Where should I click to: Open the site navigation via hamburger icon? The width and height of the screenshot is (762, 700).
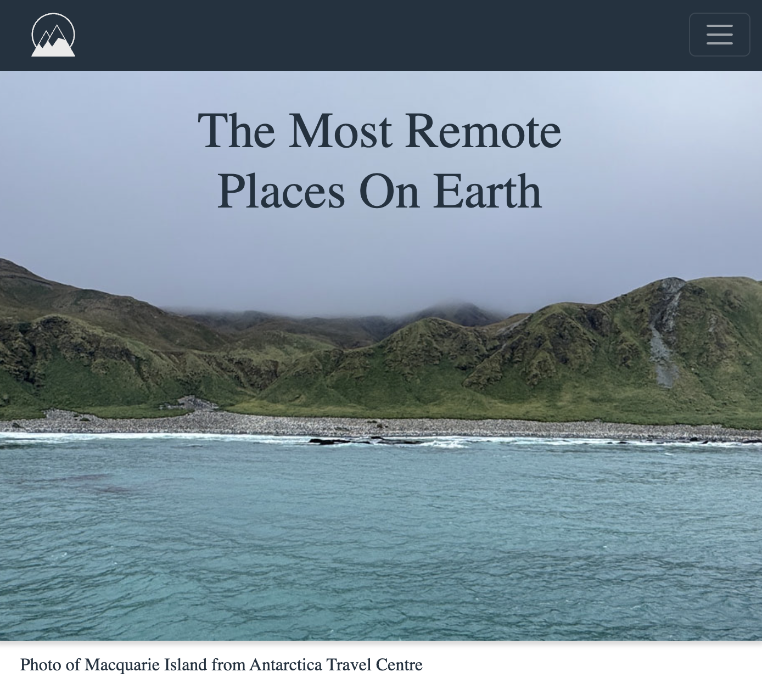(719, 35)
